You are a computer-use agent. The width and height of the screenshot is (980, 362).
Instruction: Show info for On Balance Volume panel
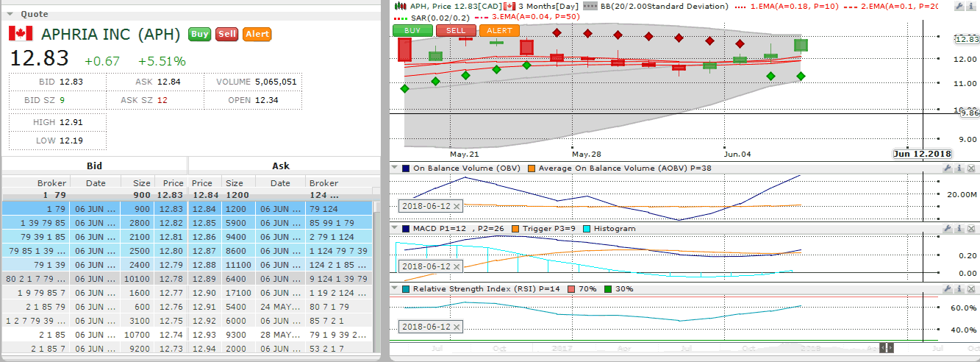[959, 168]
